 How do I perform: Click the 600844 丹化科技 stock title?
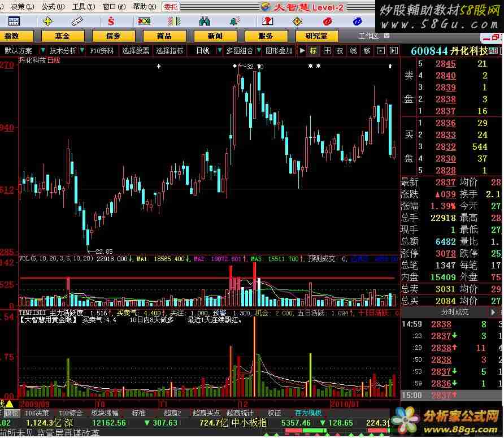click(x=449, y=50)
